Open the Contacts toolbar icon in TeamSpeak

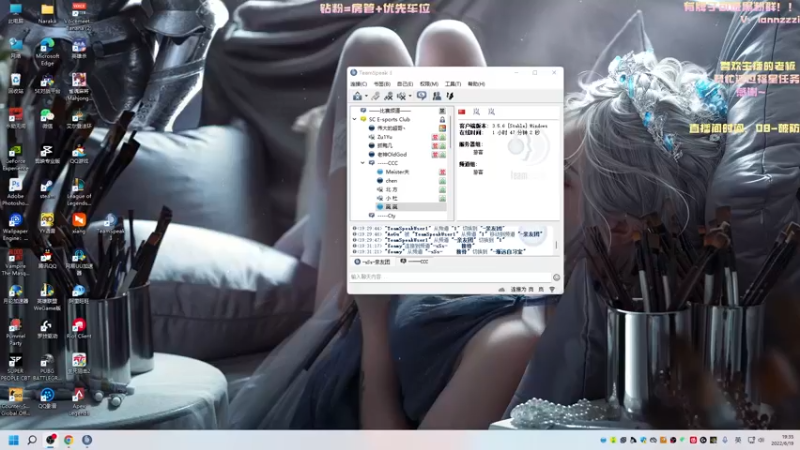[x=437, y=96]
